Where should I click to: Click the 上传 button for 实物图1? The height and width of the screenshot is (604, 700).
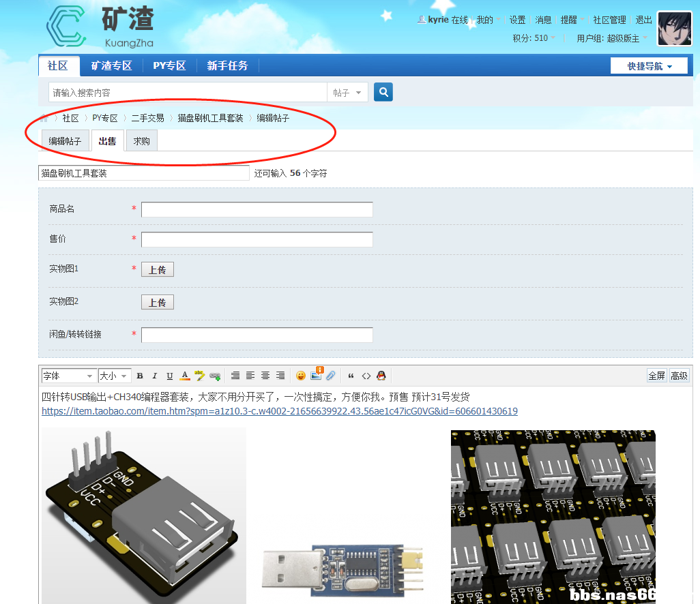(158, 270)
